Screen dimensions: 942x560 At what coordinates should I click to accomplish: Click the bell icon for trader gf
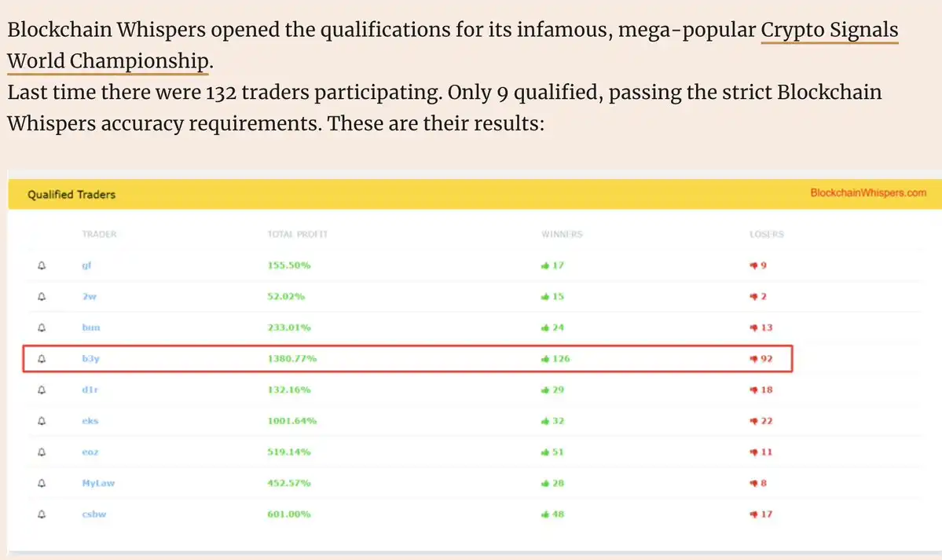click(42, 265)
